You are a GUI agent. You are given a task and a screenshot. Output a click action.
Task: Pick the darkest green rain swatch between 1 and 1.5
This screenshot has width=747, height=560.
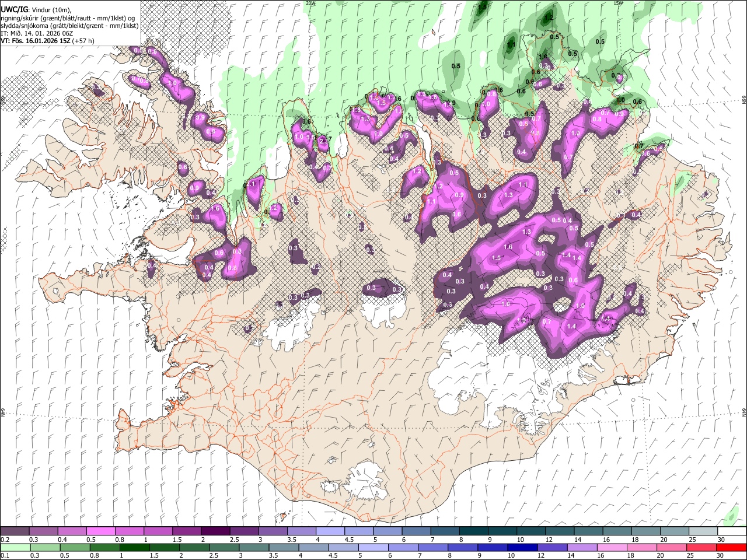pos(134,547)
